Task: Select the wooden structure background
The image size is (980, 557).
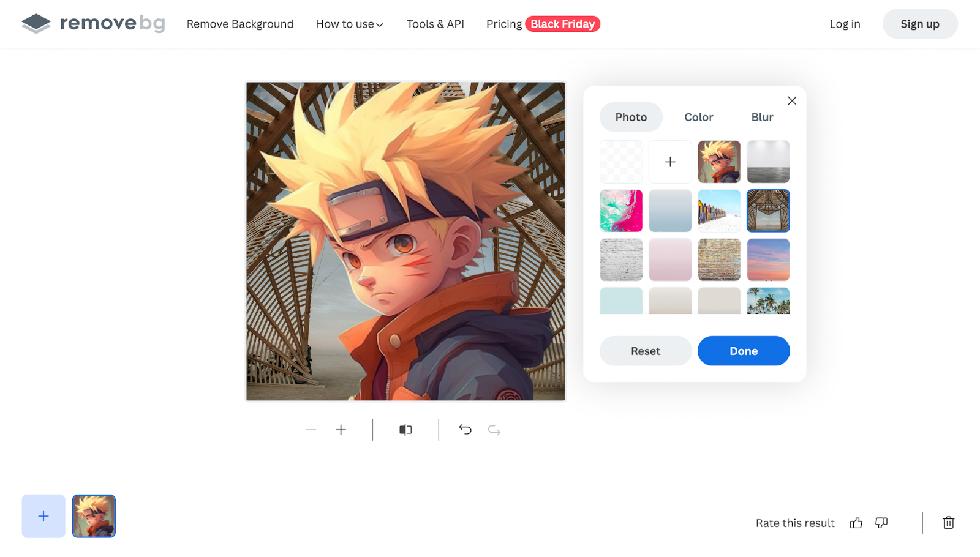Action: click(768, 211)
